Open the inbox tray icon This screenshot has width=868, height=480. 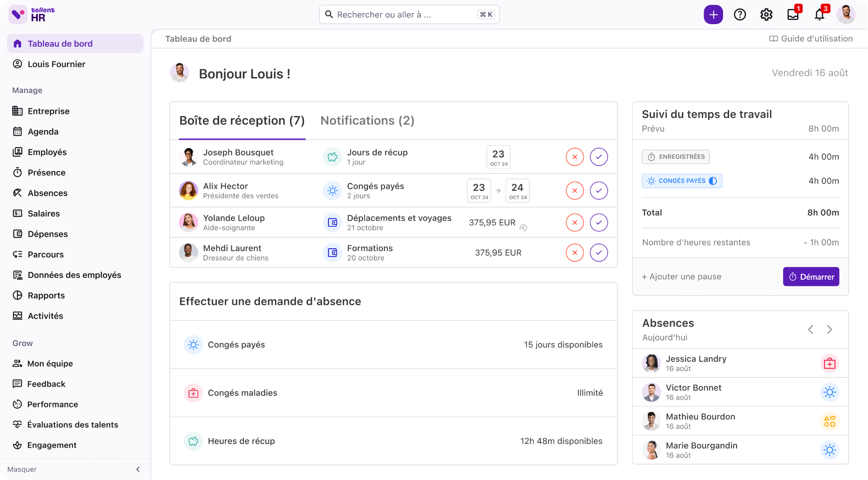point(793,15)
